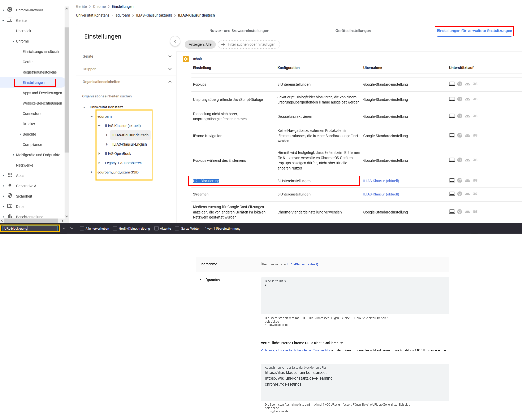Image resolution: width=522 pixels, height=420 pixels.
Task: Toggle Groß-/Kleinschreibung checkbox
Action: coord(115,228)
